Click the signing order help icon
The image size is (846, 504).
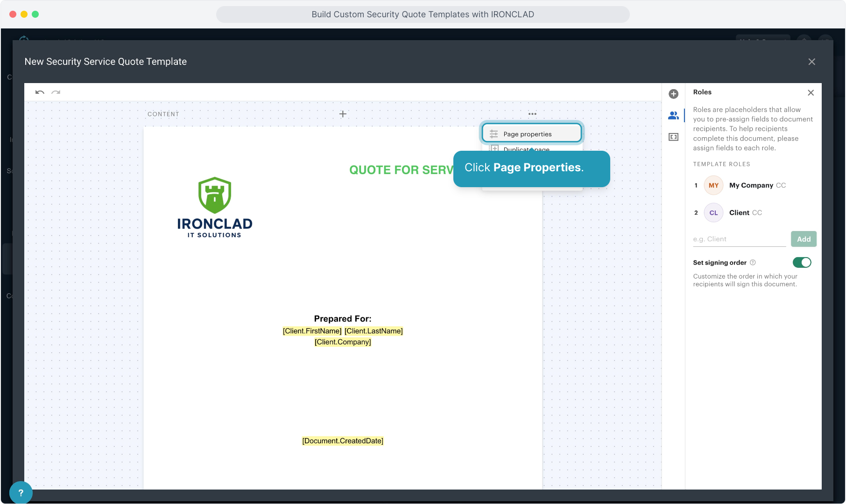click(753, 263)
